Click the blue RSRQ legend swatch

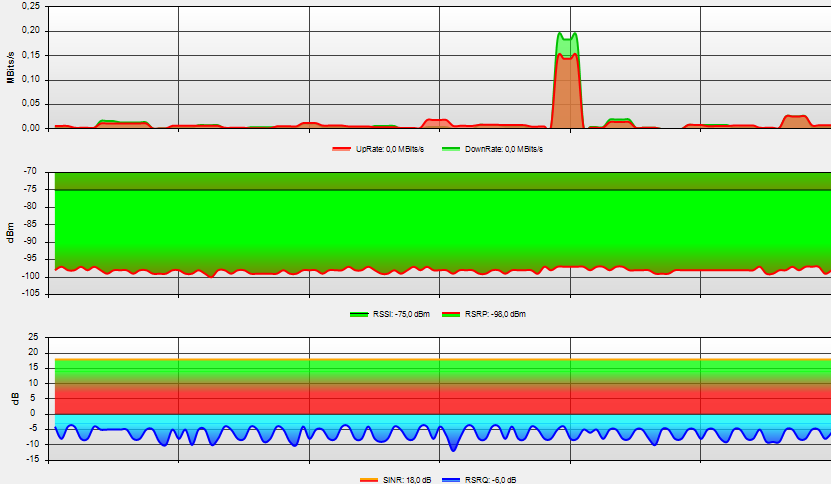click(450, 480)
